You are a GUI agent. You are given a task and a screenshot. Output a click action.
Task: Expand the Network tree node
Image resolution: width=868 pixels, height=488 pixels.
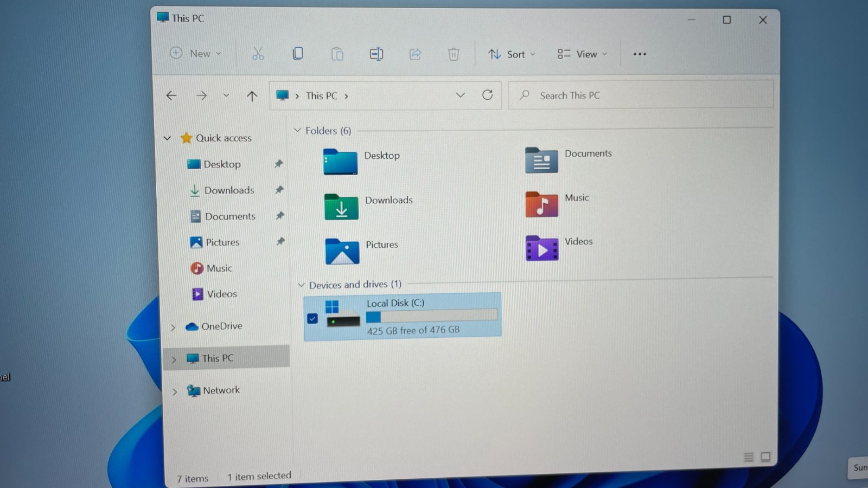[x=175, y=391]
